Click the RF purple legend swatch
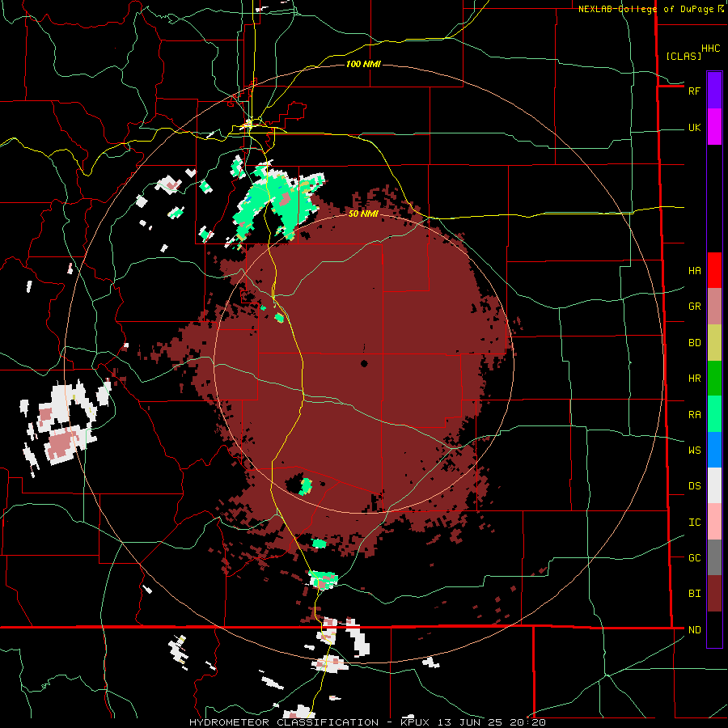This screenshot has width=728, height=728. 714,91
